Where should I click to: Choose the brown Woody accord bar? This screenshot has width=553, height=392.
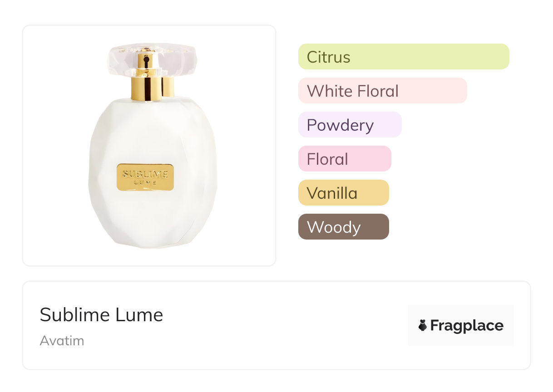coord(343,227)
